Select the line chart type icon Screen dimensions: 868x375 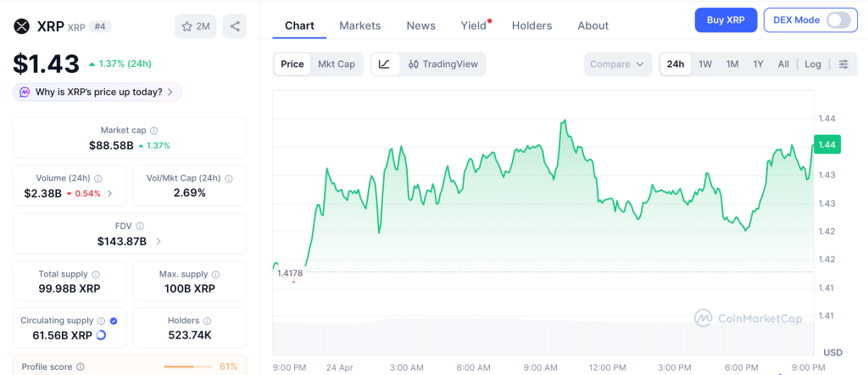tap(384, 64)
